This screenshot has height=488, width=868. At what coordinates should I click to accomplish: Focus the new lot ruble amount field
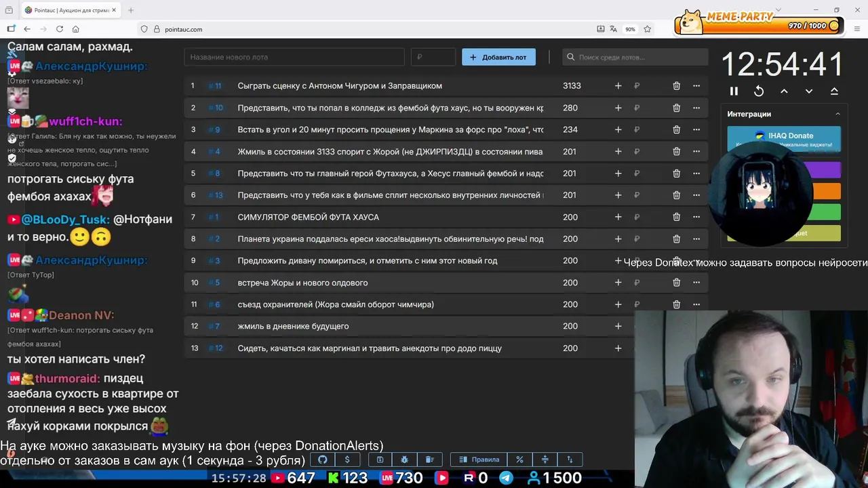433,57
